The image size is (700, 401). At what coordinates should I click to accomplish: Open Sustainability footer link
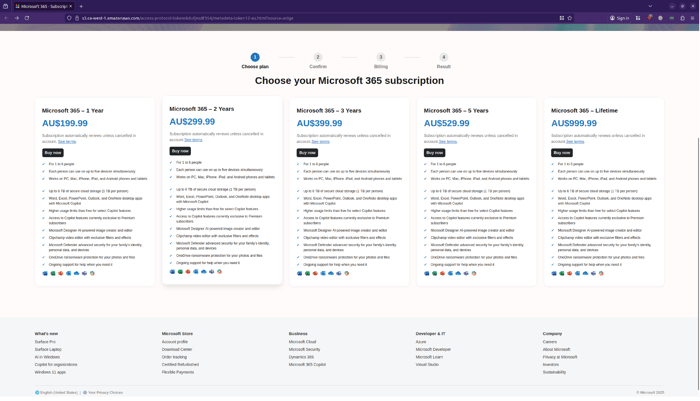pyautogui.click(x=554, y=372)
